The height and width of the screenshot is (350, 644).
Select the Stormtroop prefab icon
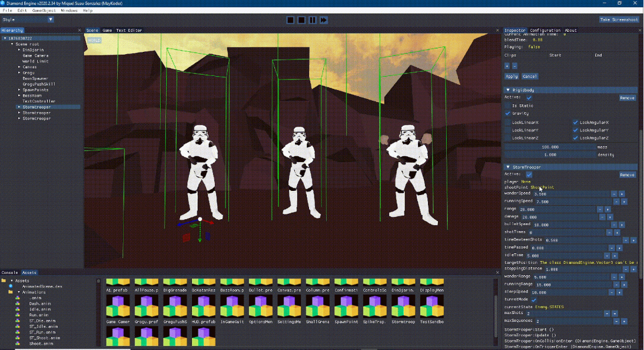[x=403, y=306]
